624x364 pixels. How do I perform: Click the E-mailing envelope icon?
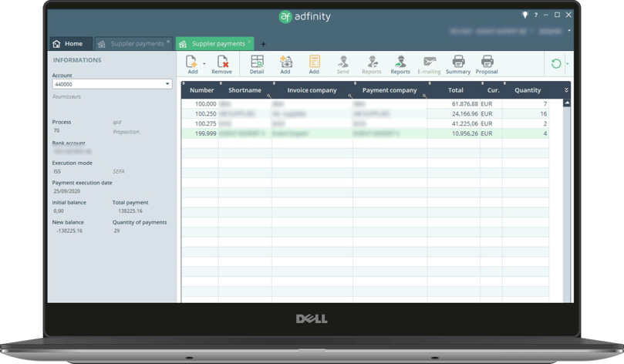point(429,62)
